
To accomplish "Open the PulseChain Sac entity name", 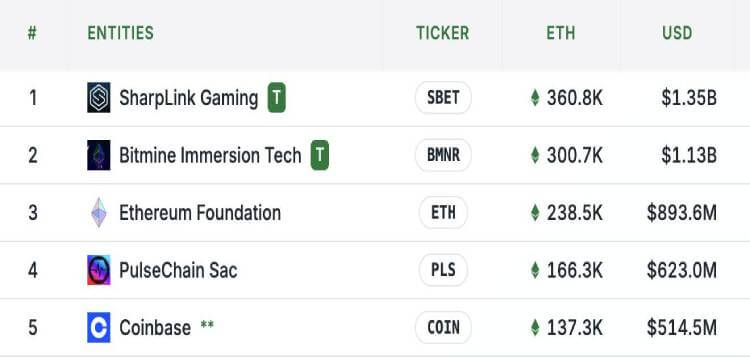I will click(x=178, y=270).
